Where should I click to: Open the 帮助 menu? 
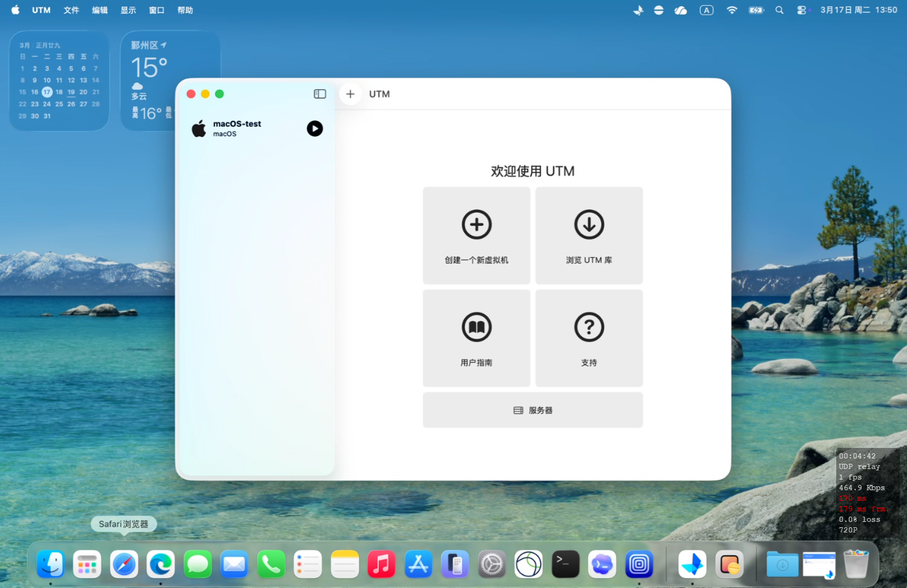tap(185, 10)
